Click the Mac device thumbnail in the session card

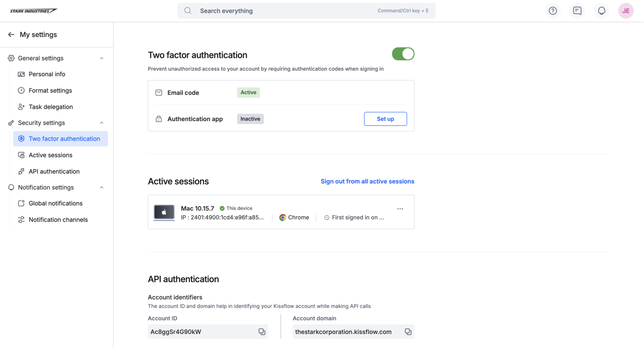pyautogui.click(x=164, y=213)
